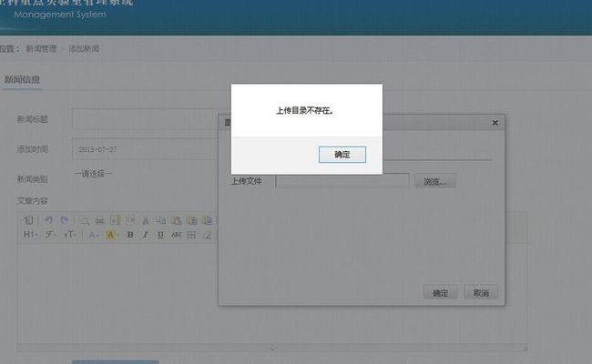
Task: Click the Cut icon in the editor toolbar
Action: (146, 220)
